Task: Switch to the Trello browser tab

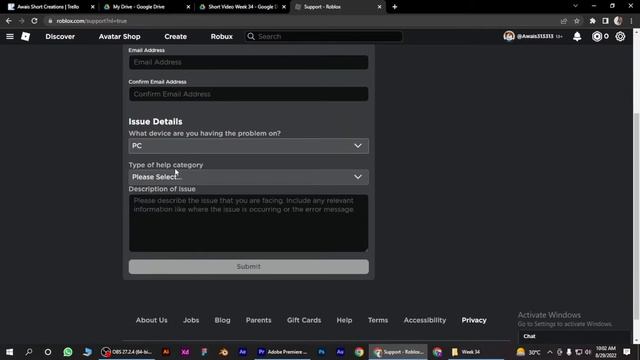Action: pyautogui.click(x=48, y=7)
